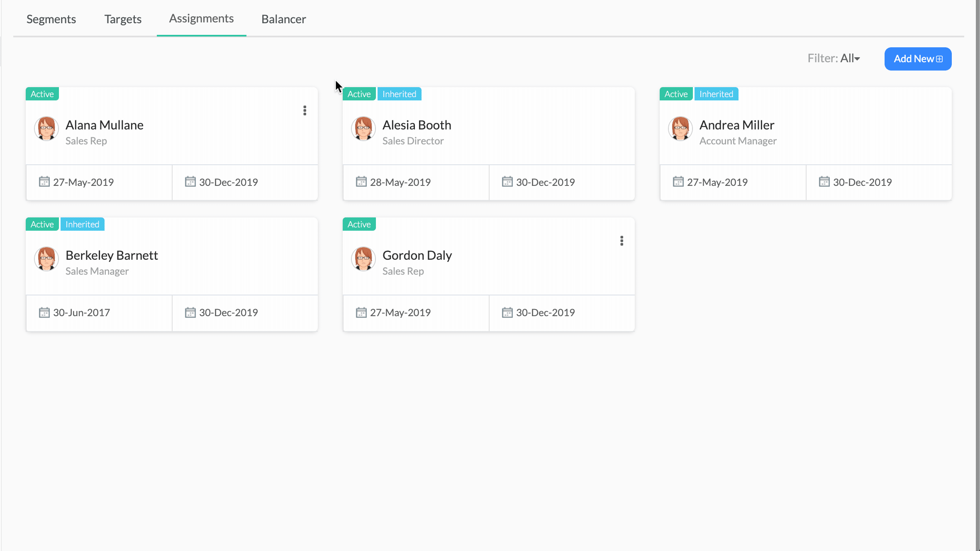This screenshot has height=551, width=980.
Task: Click the Account Manager role text
Action: [x=738, y=141]
